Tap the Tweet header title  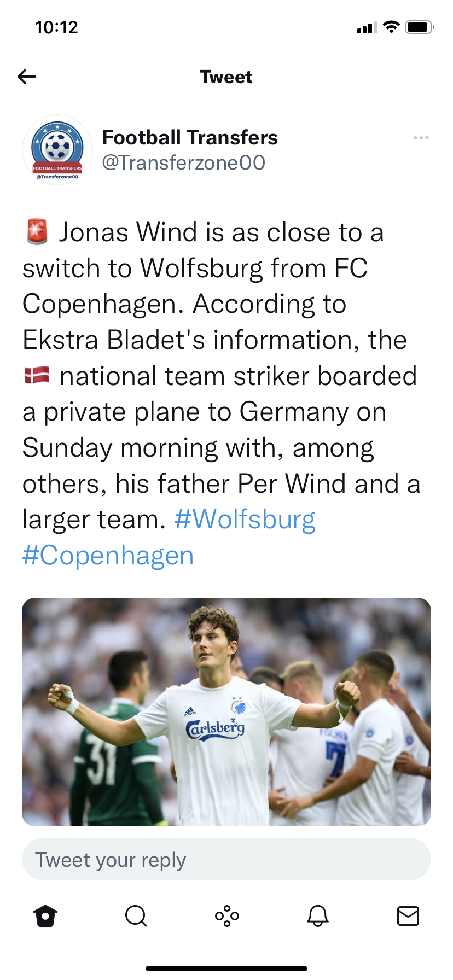pyautogui.click(x=226, y=77)
